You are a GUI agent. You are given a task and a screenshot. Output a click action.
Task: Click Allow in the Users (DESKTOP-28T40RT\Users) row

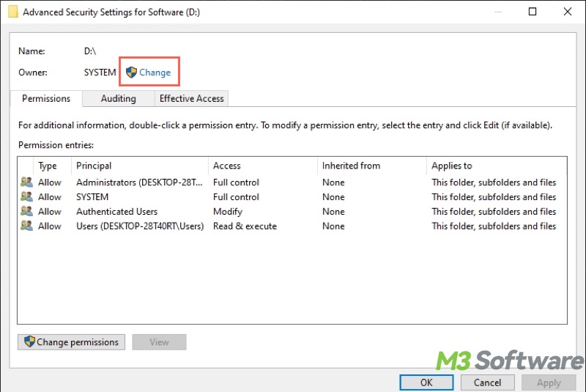[50, 226]
